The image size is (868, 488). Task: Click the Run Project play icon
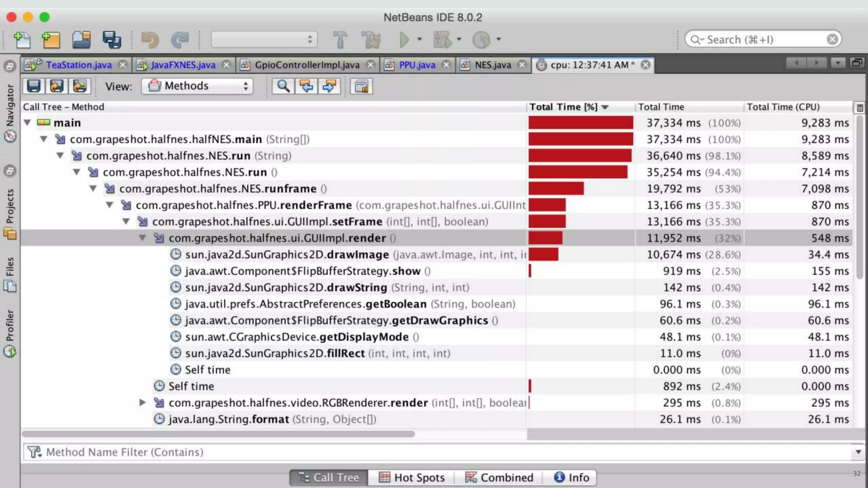(x=404, y=40)
